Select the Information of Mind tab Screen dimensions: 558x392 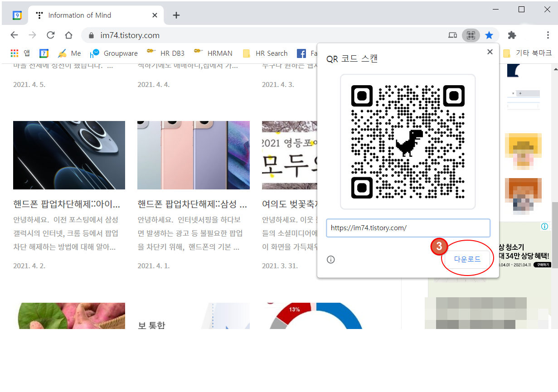(x=95, y=15)
